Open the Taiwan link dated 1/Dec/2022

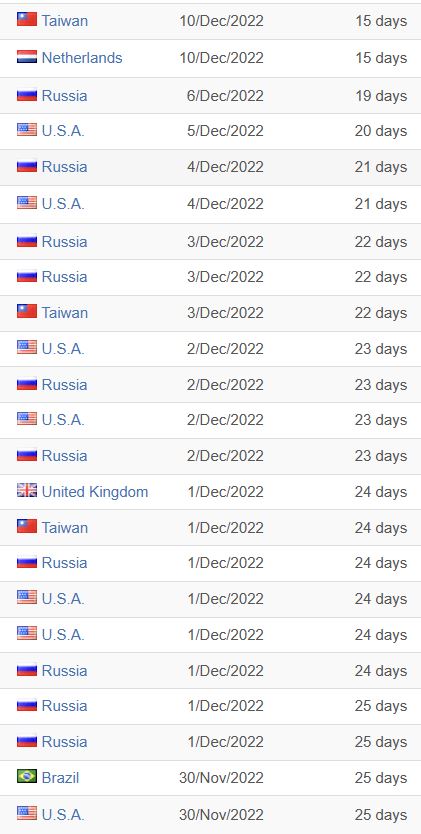coord(64,528)
